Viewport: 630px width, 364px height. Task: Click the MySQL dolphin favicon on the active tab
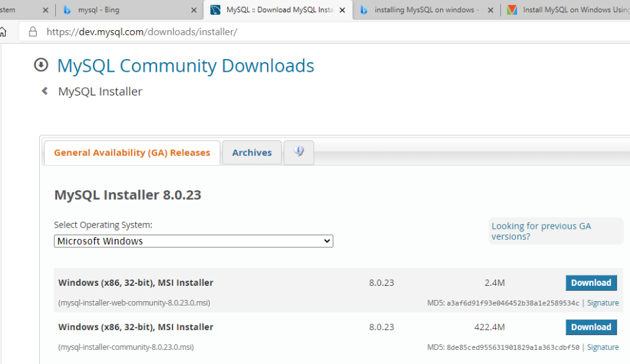pyautogui.click(x=215, y=10)
